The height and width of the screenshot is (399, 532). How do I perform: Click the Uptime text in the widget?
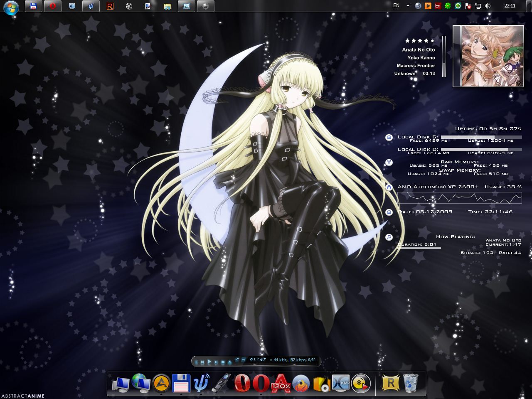pyautogui.click(x=488, y=128)
